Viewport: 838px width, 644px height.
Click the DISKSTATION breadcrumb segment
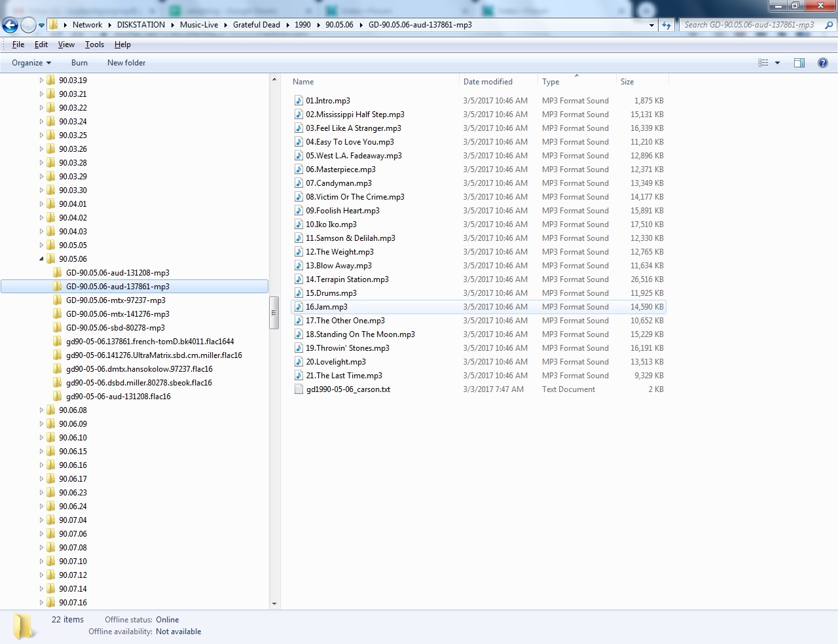tap(141, 25)
